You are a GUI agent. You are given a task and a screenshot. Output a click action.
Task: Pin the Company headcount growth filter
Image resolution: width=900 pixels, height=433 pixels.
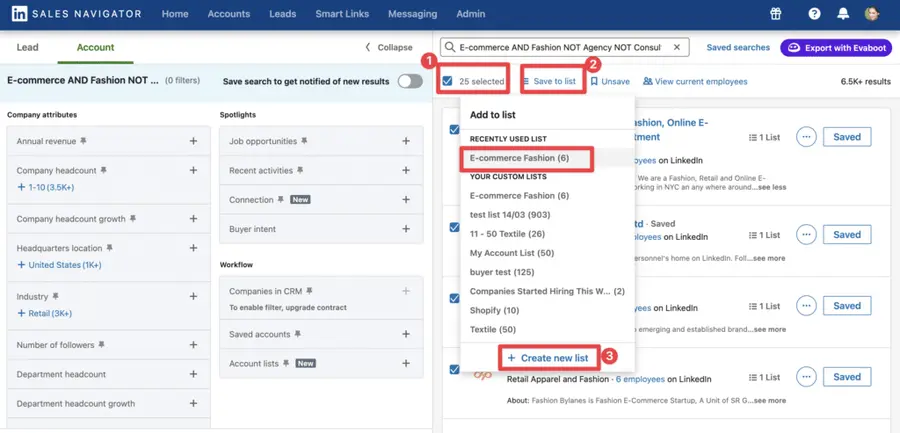[133, 219]
